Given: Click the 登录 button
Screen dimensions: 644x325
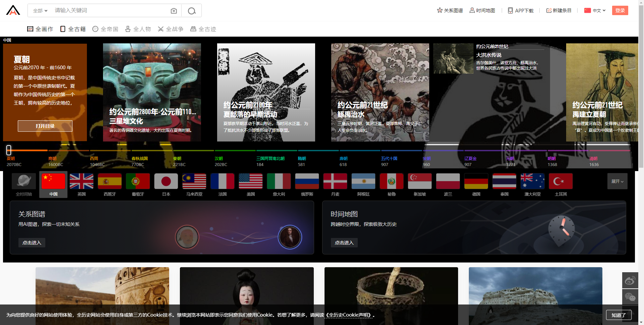Looking at the screenshot, I should tap(620, 10).
